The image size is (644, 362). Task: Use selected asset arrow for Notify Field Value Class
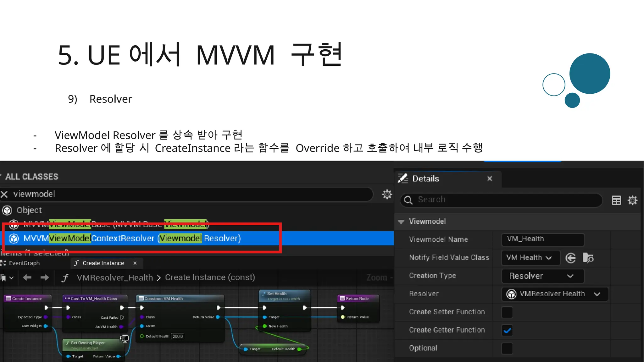pos(571,258)
